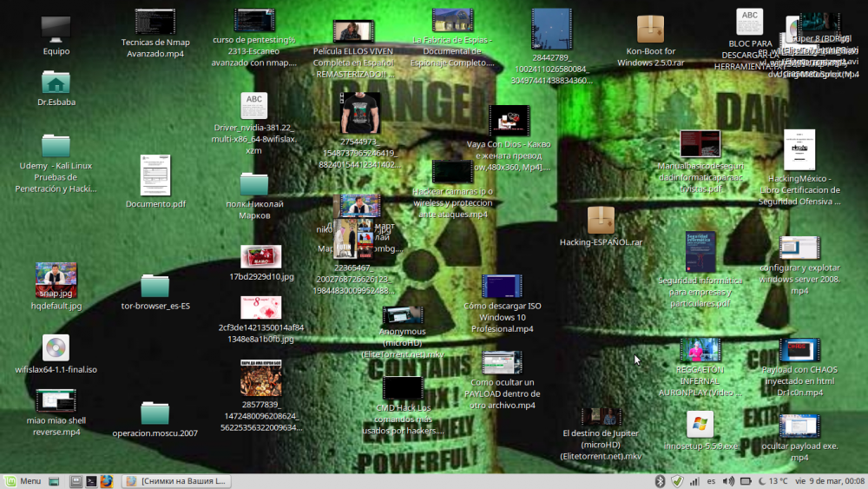868x489 pixels.
Task: Select the wifislax64-1.1-final.iso disc image
Action: pyautogui.click(x=56, y=347)
